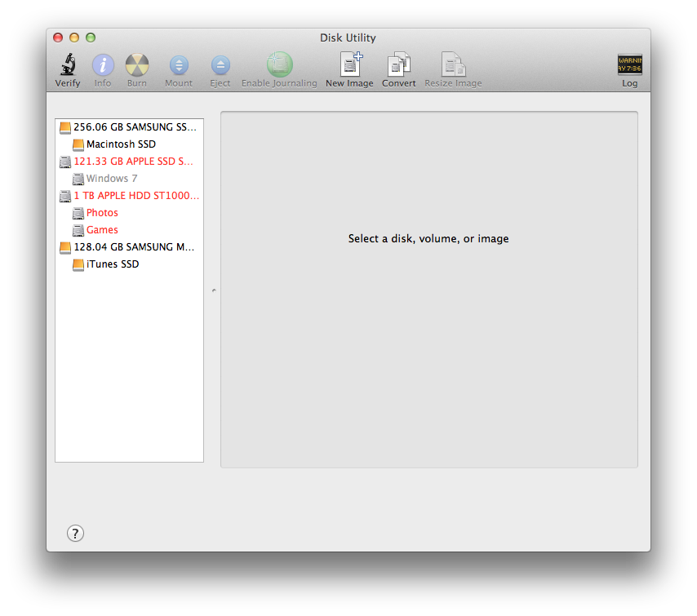Close the Disk Utility window
The height and width of the screenshot is (616, 697).
[58, 38]
